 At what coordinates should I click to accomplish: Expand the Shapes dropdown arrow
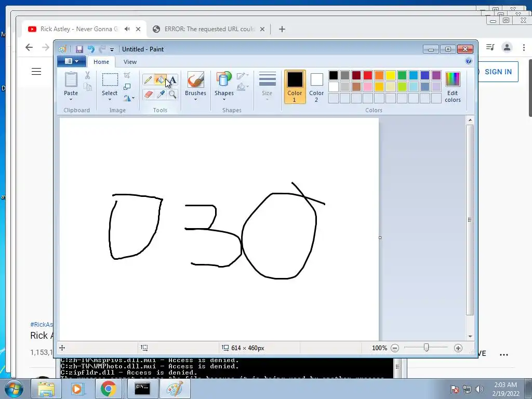point(224,99)
